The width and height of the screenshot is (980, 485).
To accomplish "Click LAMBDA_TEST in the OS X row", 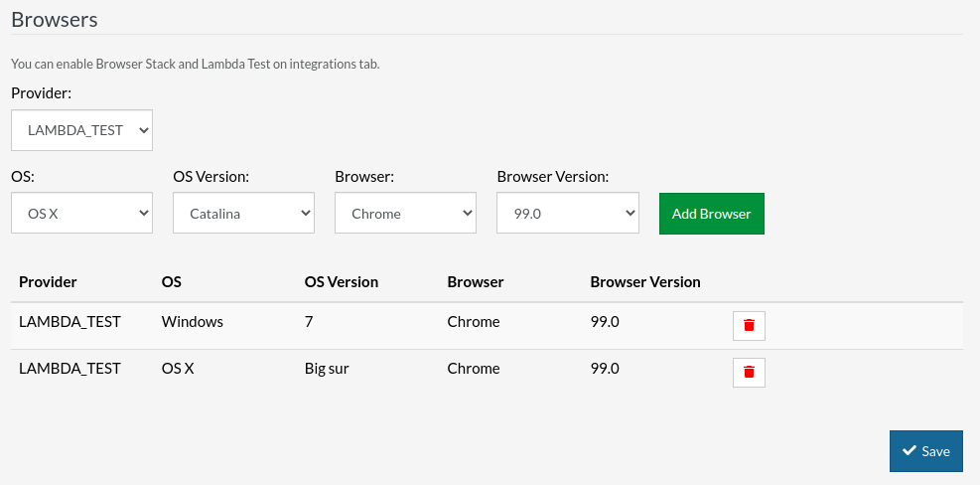I will click(70, 369).
